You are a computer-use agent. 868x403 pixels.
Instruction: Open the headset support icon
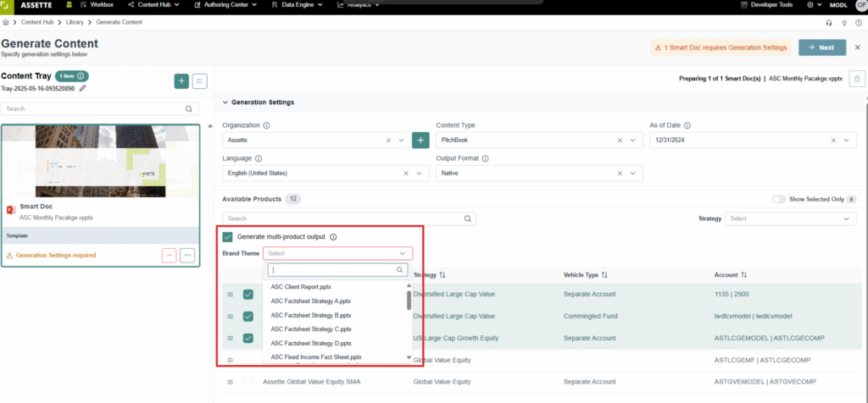(x=829, y=23)
